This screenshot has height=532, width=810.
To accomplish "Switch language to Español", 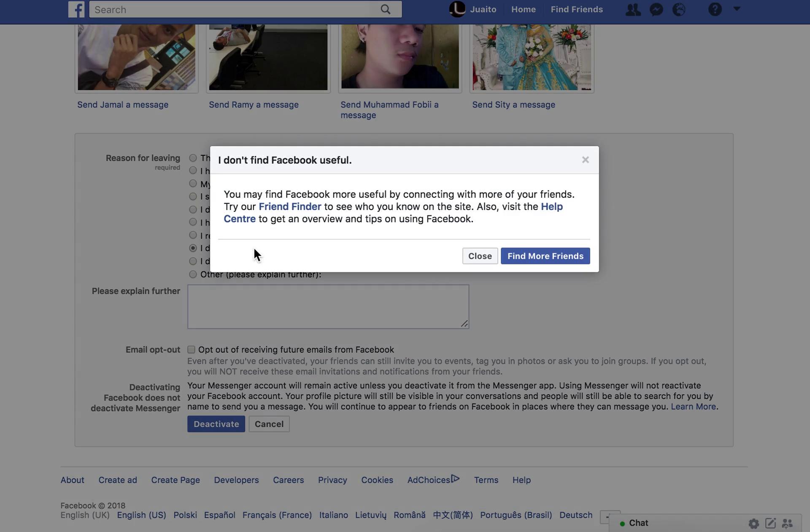I will pyautogui.click(x=219, y=515).
